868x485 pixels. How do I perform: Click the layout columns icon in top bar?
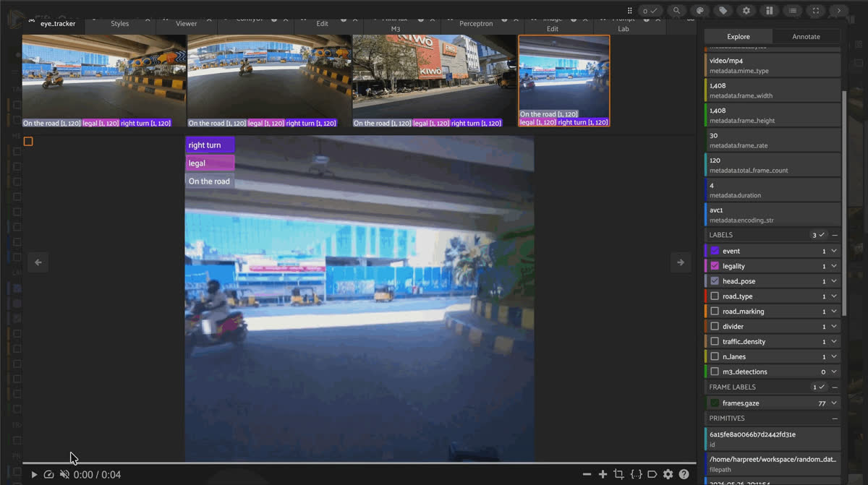click(x=769, y=10)
